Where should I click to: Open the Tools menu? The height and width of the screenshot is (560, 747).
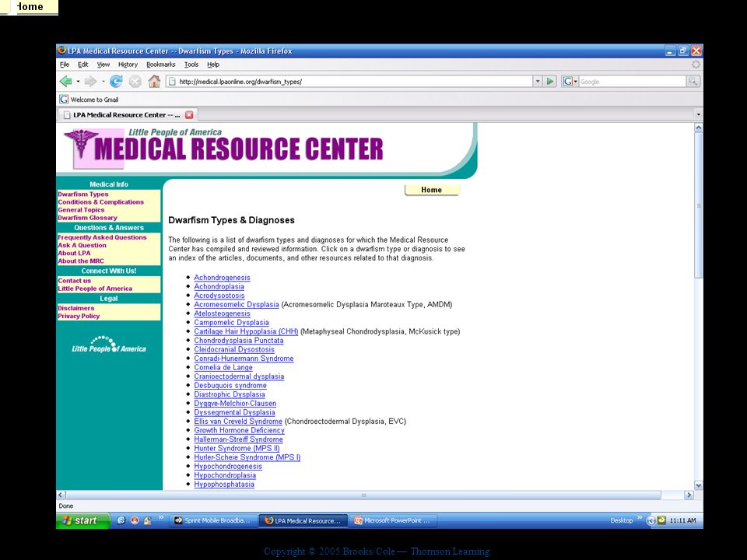191,65
